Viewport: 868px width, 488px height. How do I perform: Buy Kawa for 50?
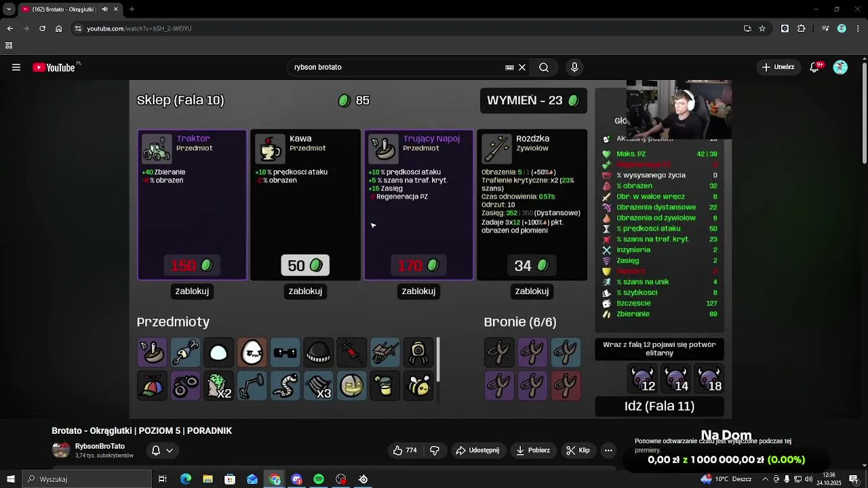pos(305,266)
